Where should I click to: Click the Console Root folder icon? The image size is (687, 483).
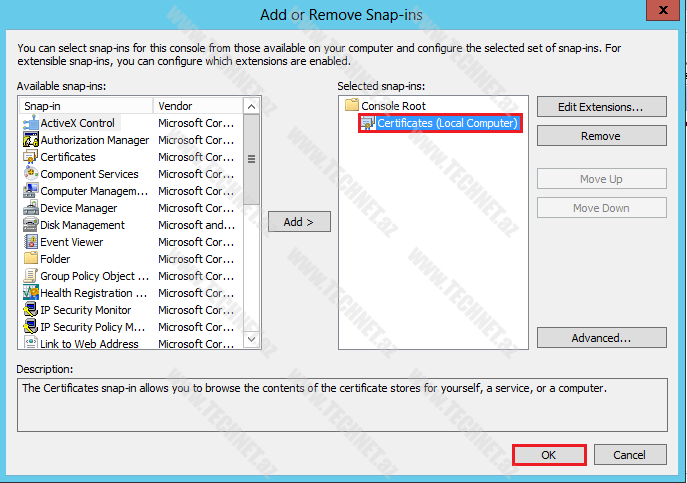pyautogui.click(x=351, y=105)
